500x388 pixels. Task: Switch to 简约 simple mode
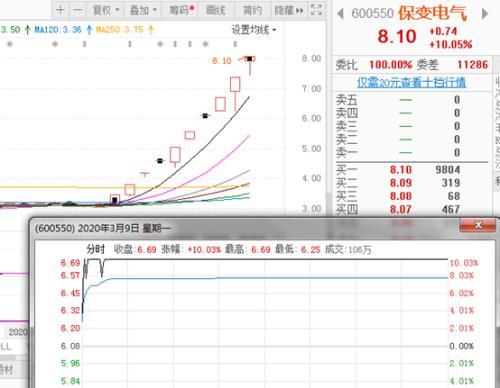click(252, 10)
